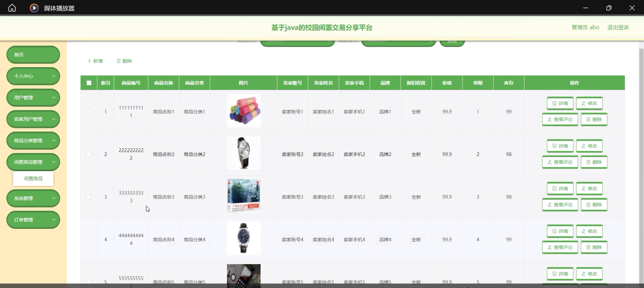Expand the 用户管理 sidebar menu

point(33,98)
